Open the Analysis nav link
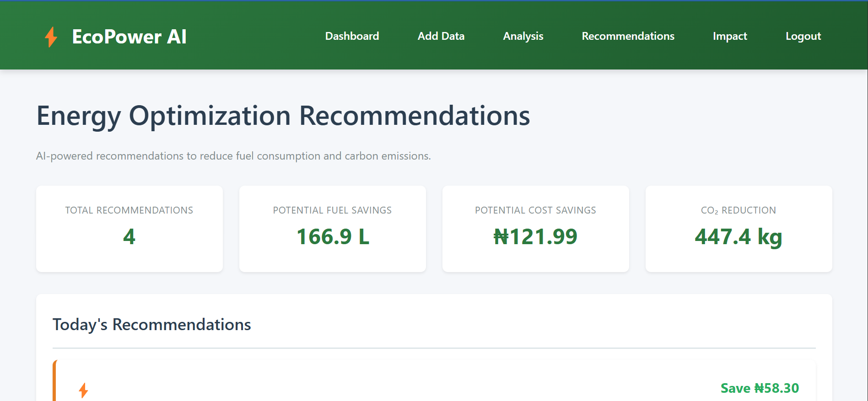 coord(523,36)
